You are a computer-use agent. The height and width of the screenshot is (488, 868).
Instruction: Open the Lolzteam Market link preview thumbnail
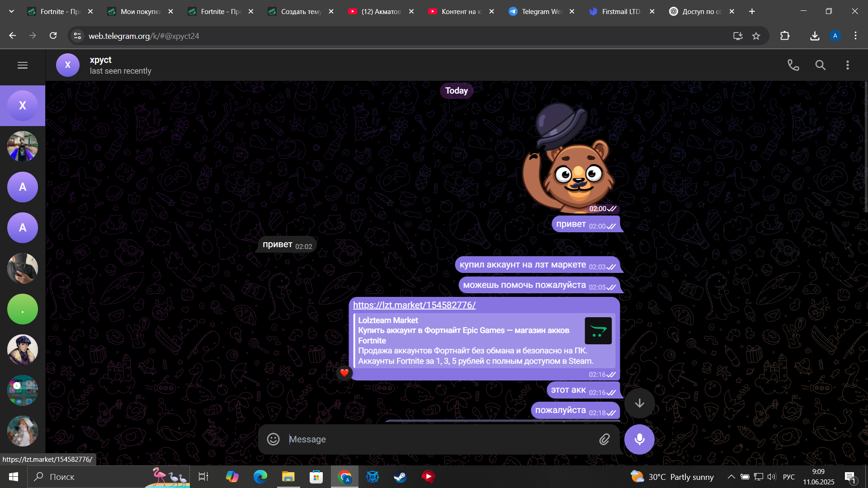click(598, 331)
